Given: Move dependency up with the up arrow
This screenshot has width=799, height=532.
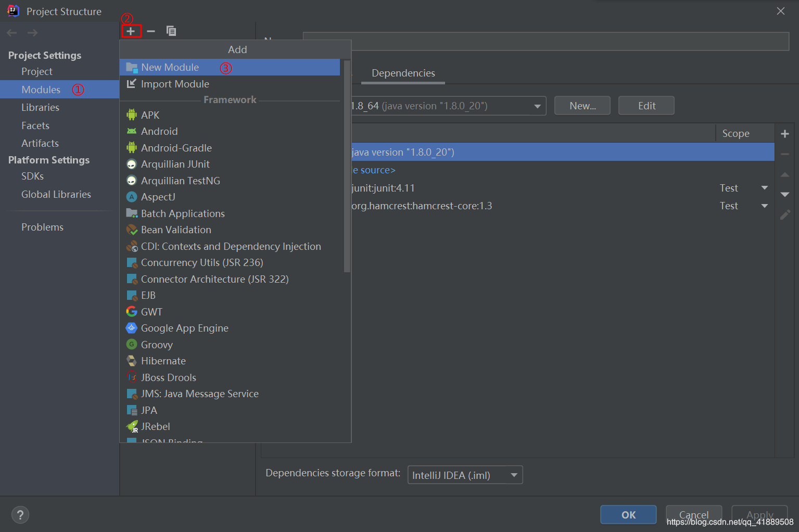Looking at the screenshot, I should pos(785,175).
